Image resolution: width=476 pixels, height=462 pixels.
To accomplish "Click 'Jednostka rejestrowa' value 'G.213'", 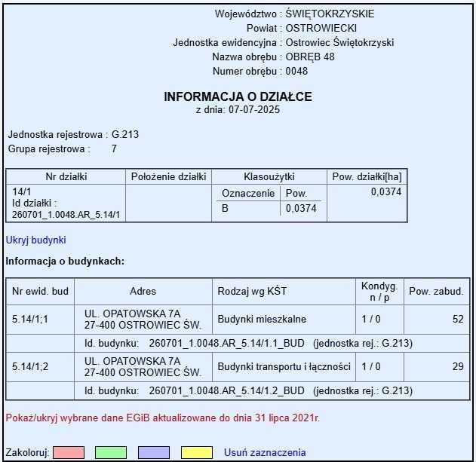I will click(x=125, y=134).
